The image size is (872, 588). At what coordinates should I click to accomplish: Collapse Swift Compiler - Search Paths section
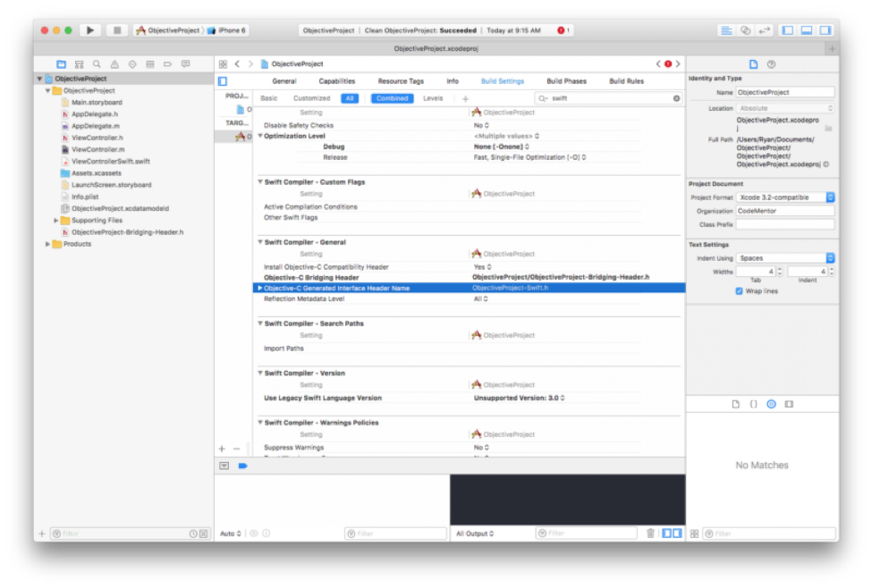(x=259, y=323)
